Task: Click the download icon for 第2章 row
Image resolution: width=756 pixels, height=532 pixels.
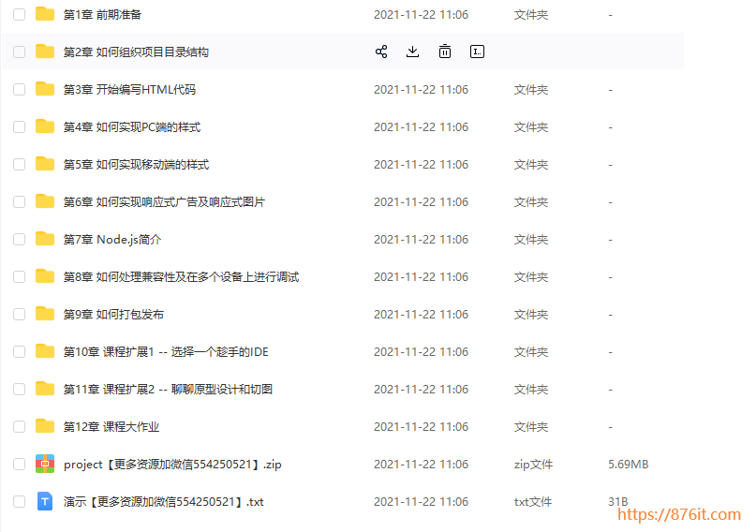Action: pyautogui.click(x=413, y=52)
